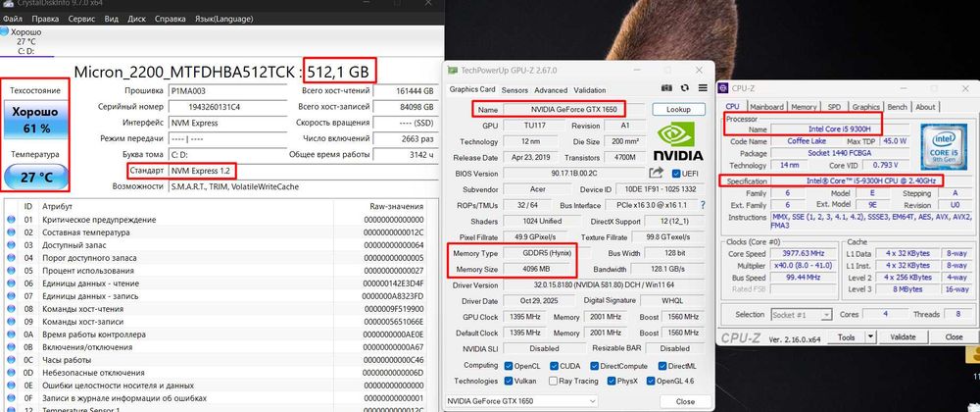Image resolution: width=980 pixels, height=412 pixels.
Task: Open the Диск menu
Action: 136,19
